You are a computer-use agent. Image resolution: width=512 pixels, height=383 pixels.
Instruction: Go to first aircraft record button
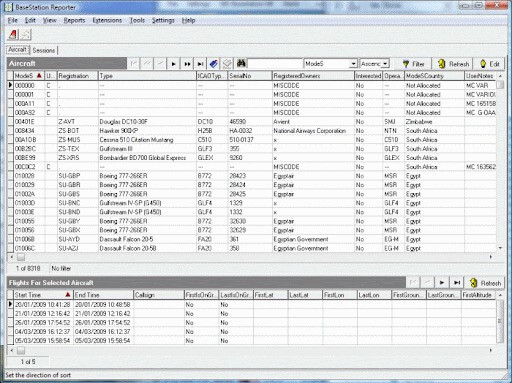coord(134,63)
